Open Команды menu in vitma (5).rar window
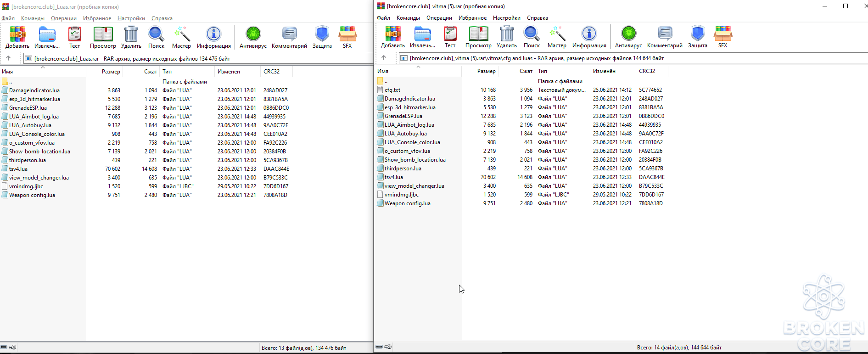 [408, 18]
